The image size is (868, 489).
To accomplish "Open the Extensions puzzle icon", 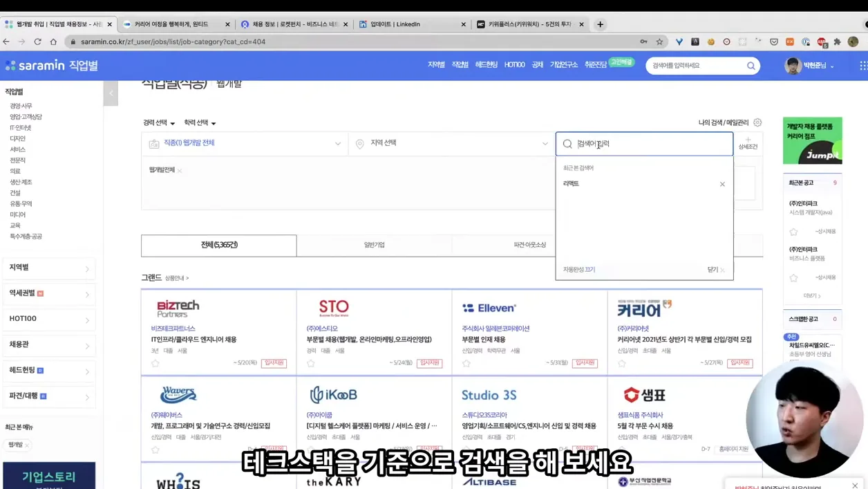I will click(838, 41).
